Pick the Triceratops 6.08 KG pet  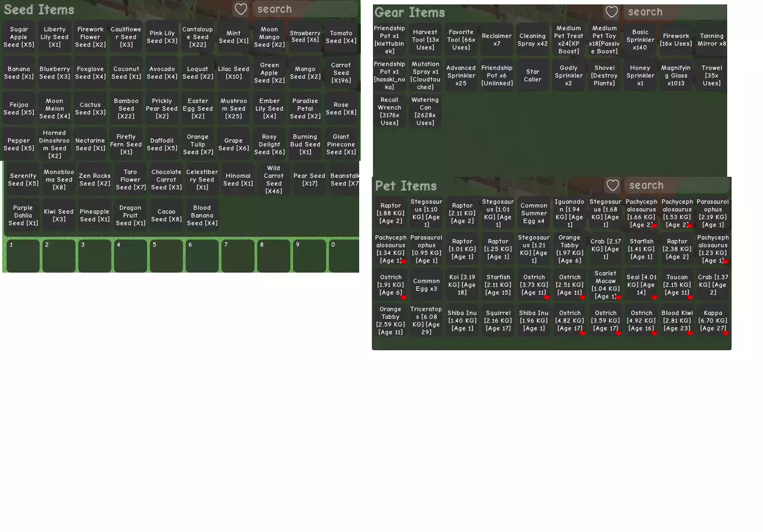coord(426,321)
